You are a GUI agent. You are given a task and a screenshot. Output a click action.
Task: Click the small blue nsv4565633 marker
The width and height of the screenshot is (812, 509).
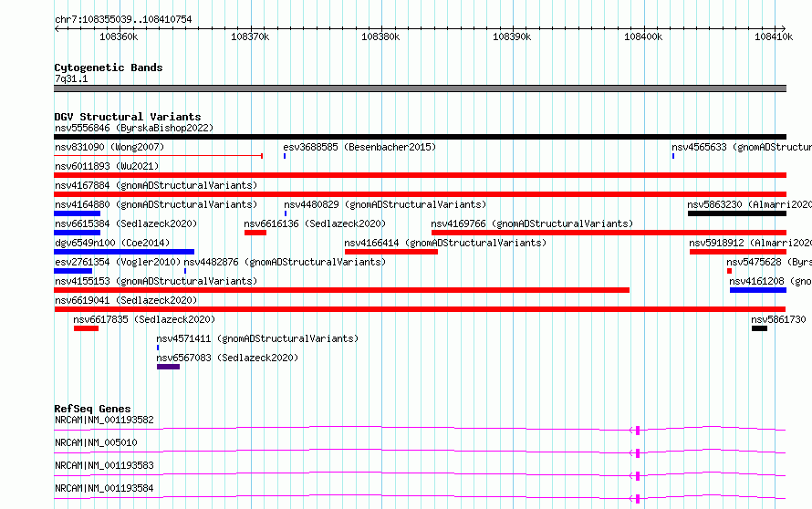tap(673, 156)
